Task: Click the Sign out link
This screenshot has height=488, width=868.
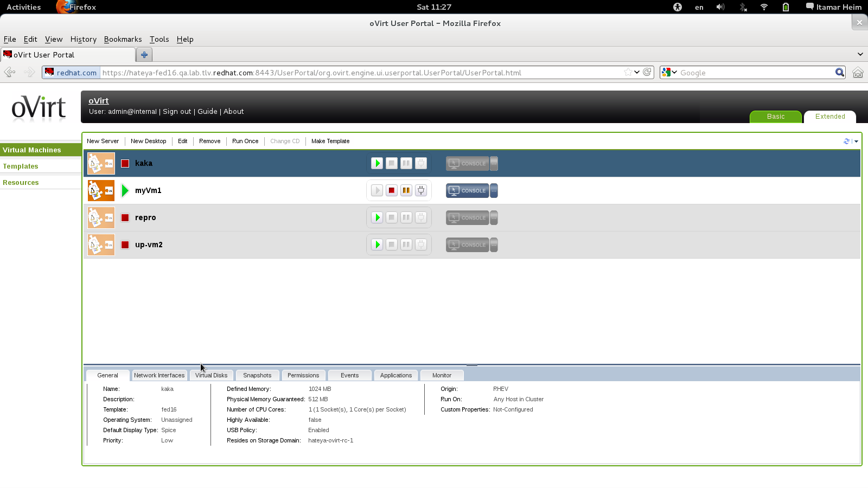Action: coord(177,111)
